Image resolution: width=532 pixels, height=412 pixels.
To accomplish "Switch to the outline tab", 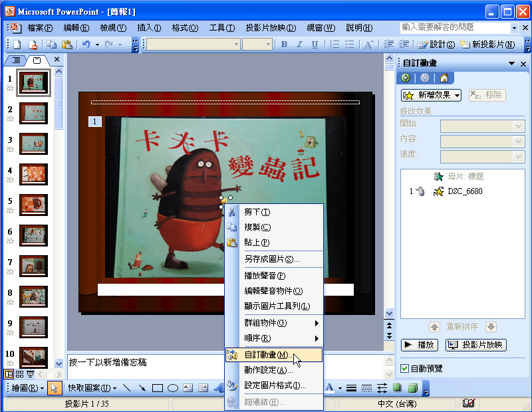I will 16,60.
